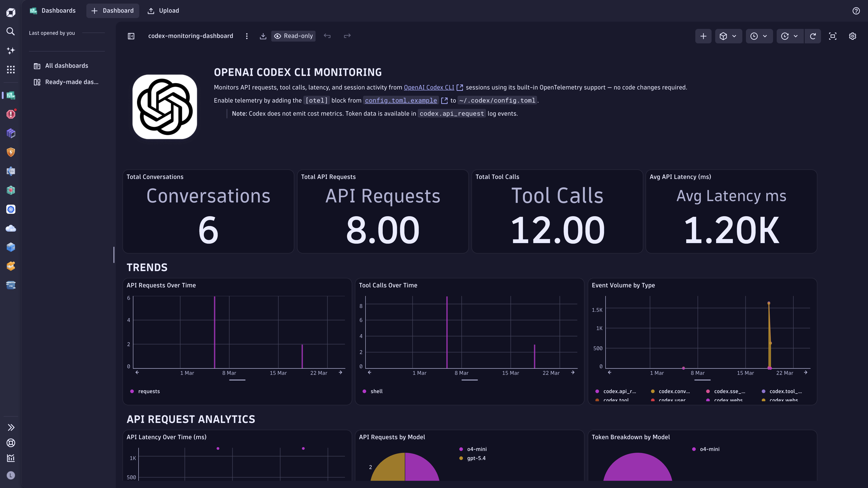Open dashboard settings gear

click(852, 36)
